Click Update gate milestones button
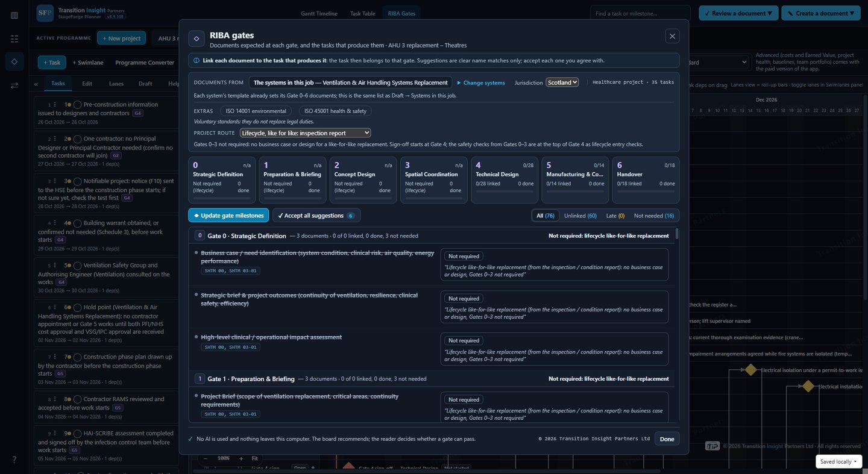 coord(228,216)
